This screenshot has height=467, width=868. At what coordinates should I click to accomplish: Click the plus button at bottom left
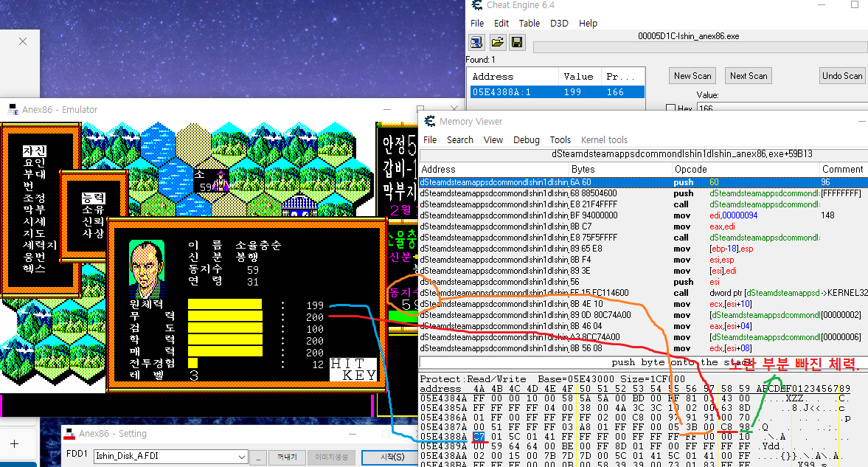point(15,443)
